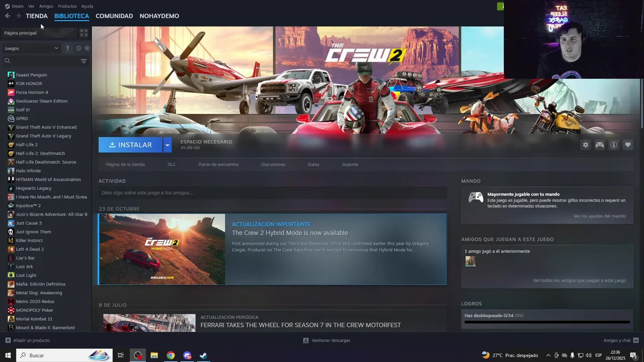The width and height of the screenshot is (644, 362).
Task: Open Ver los ajustes del mando
Action: tap(600, 216)
